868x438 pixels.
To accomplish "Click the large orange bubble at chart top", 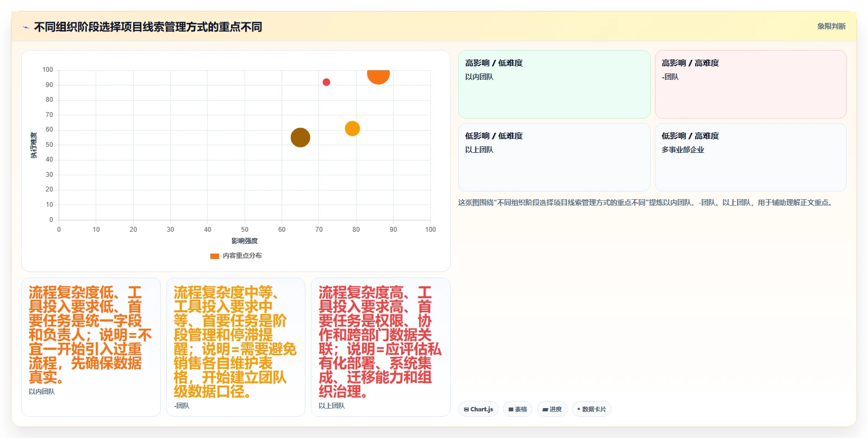I will 378,77.
